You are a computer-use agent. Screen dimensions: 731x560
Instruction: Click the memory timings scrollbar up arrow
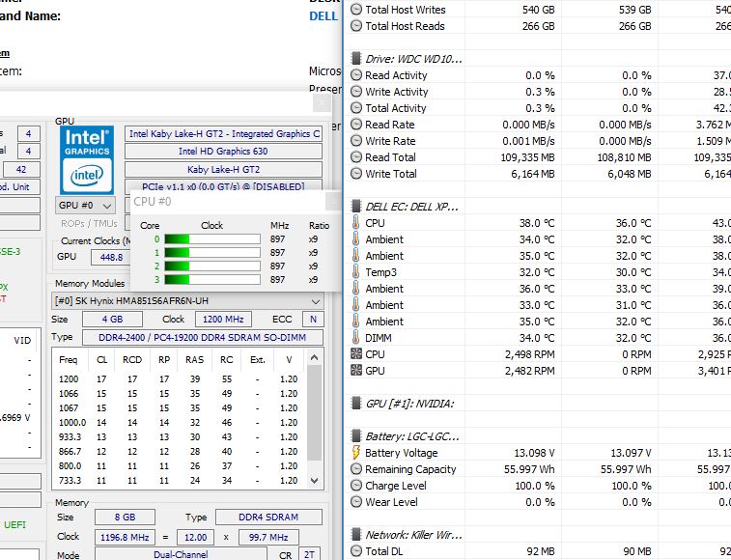point(314,358)
